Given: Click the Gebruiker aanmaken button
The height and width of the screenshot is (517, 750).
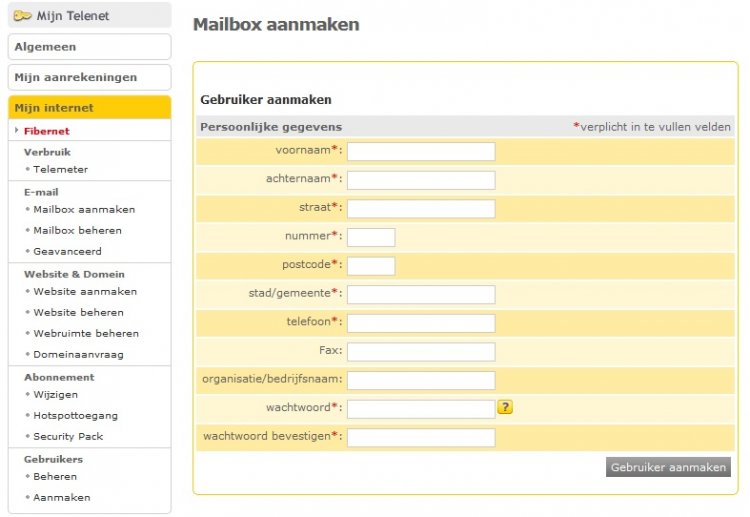Looking at the screenshot, I should click(x=668, y=467).
